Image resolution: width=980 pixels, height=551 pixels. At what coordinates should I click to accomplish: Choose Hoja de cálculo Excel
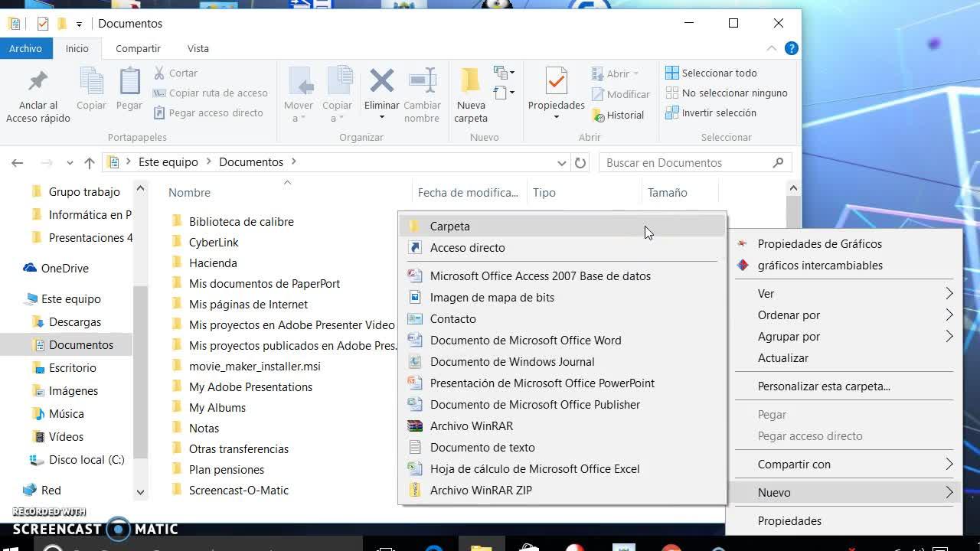[x=562, y=468]
